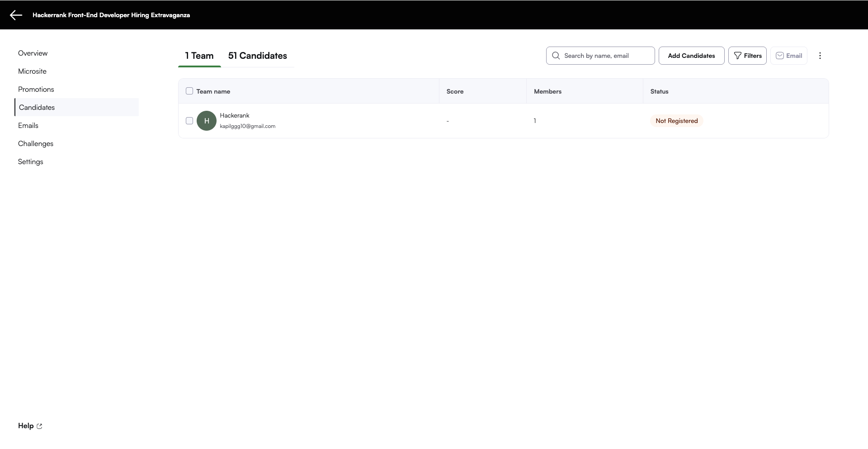Open the Hackerank team name
Screen dimensions: 868x449
[x=235, y=115]
